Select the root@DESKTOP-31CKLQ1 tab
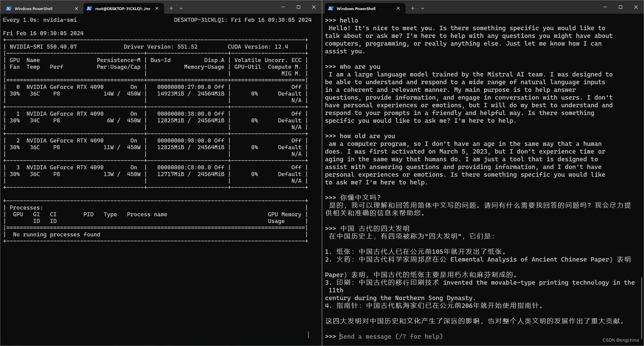This screenshot has height=346, width=644. click(123, 8)
